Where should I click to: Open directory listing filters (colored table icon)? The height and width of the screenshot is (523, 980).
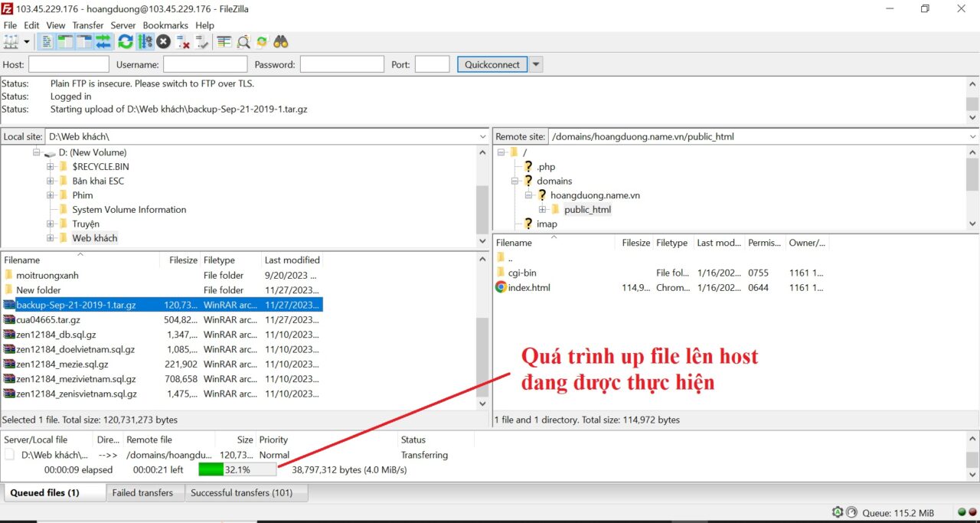tap(224, 41)
